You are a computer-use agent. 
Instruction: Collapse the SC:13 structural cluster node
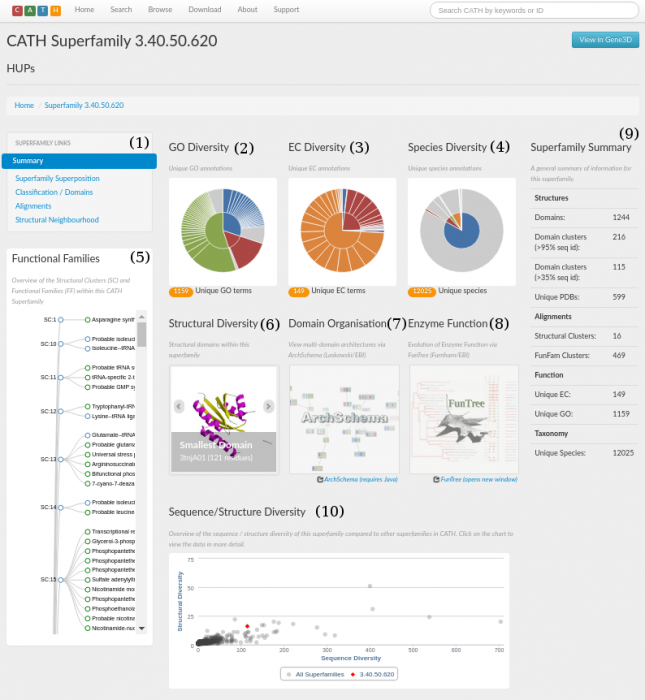[61, 459]
